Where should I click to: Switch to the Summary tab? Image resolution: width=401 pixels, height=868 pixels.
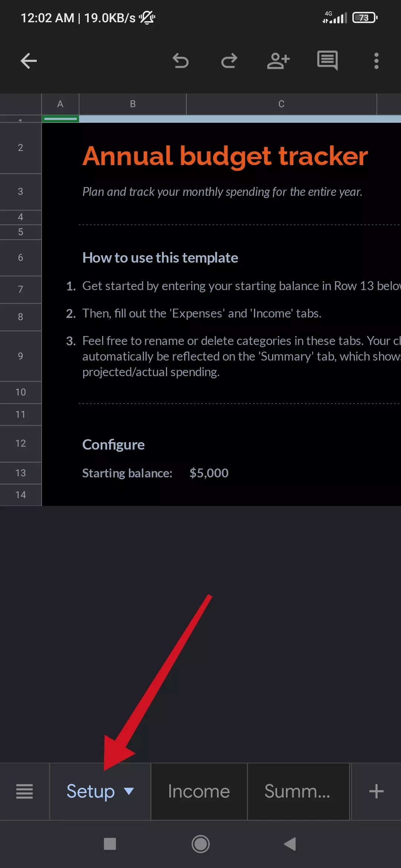point(298,792)
